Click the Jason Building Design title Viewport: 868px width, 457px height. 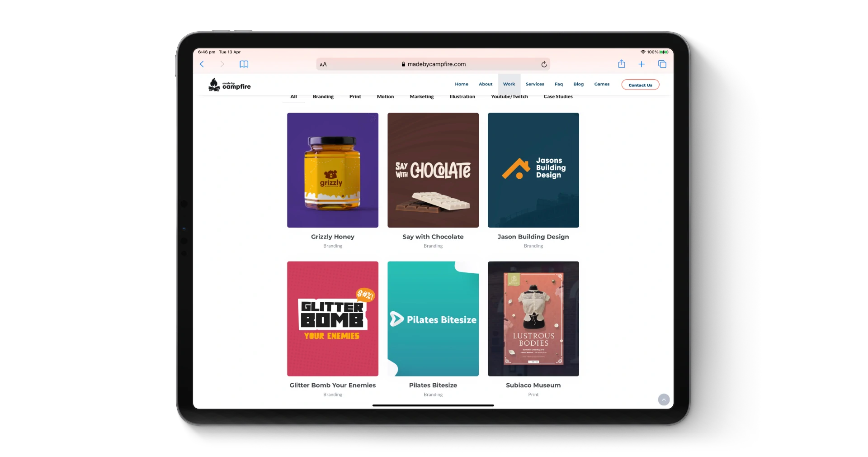533,237
